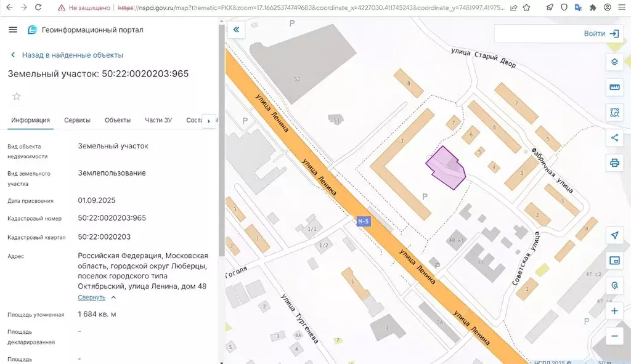631x364 pixels.
Task: Toggle the overview mini-map window
Action: [x=614, y=261]
